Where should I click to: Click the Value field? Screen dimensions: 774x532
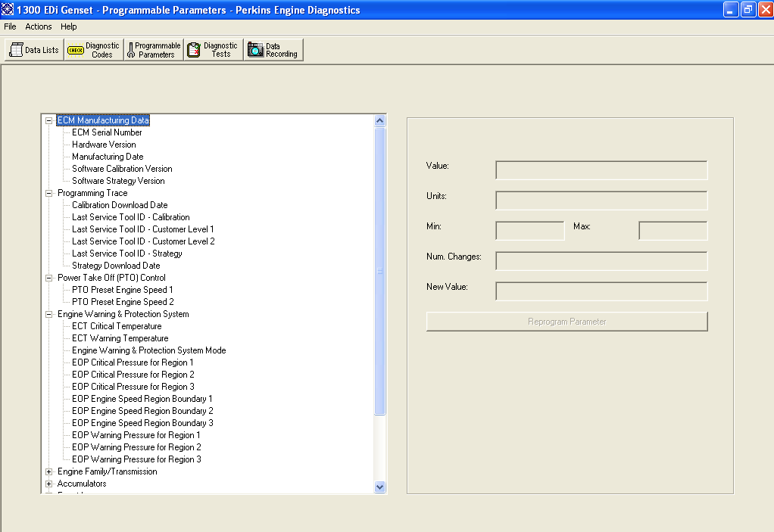(601, 170)
